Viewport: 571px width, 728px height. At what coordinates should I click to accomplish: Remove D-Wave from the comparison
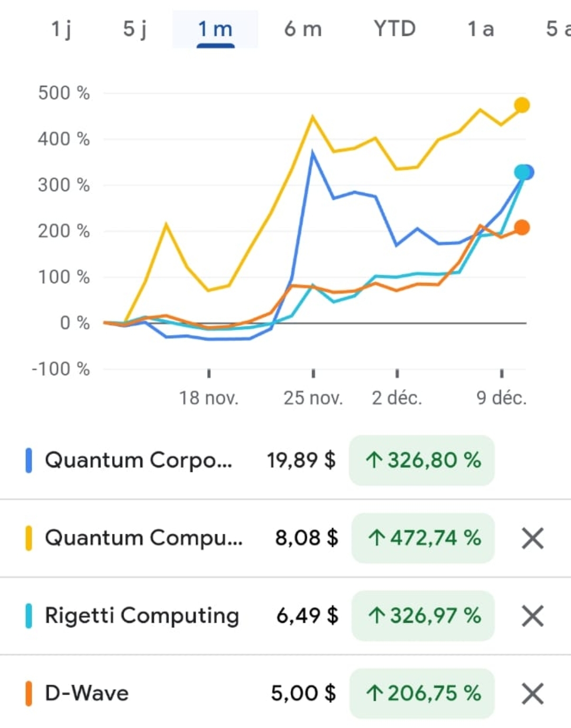point(532,694)
